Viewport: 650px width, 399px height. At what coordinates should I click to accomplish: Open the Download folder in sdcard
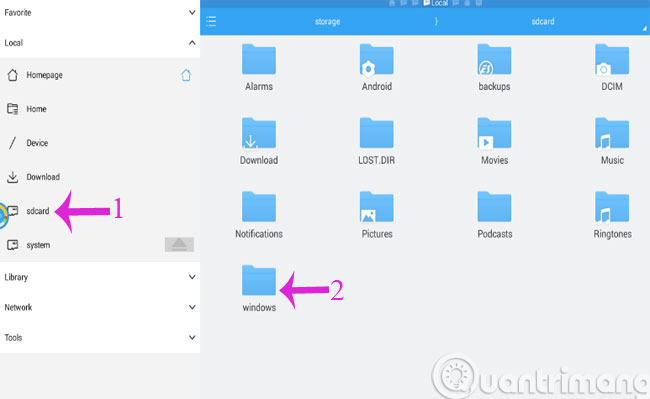(x=259, y=141)
